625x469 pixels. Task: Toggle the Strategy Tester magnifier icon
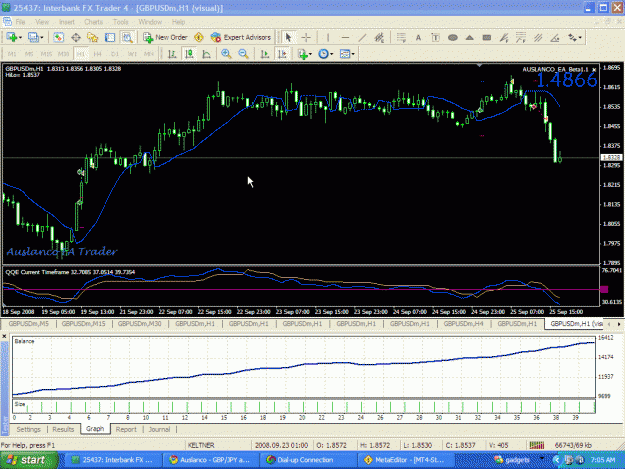pyautogui.click(x=127, y=37)
